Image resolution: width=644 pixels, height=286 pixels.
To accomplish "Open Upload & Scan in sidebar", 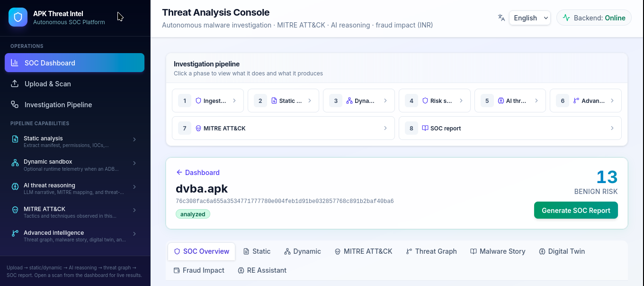I will click(x=74, y=83).
